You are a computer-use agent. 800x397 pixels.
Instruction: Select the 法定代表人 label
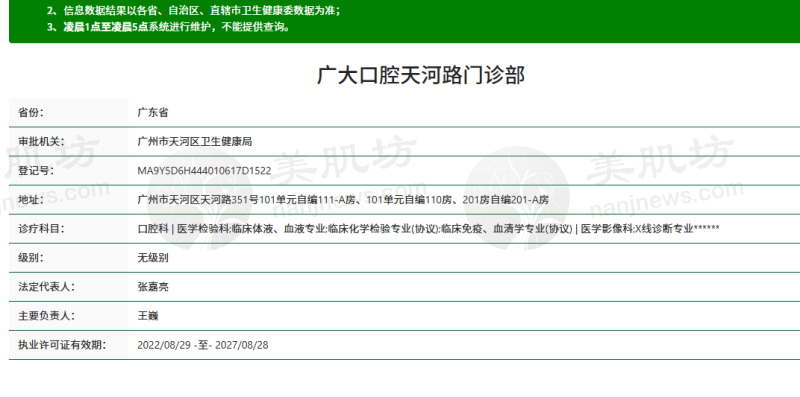tap(46, 287)
